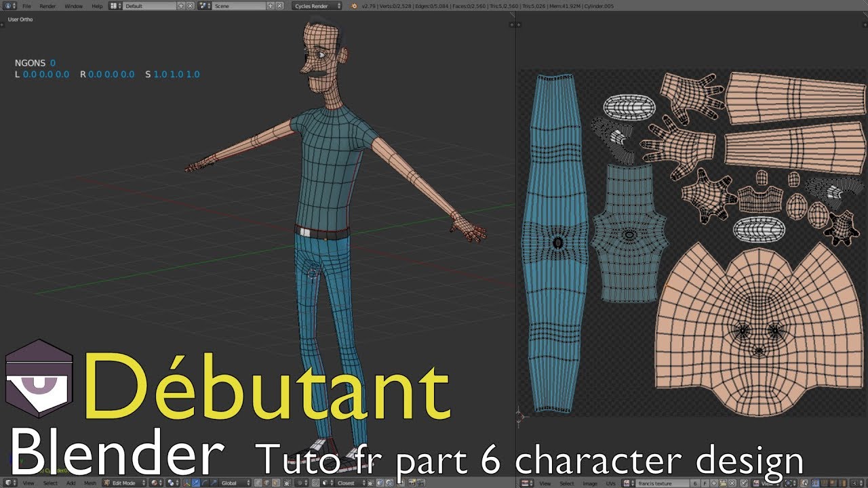This screenshot has width=868, height=488.
Task: Open the Help menu
Action: click(x=97, y=6)
